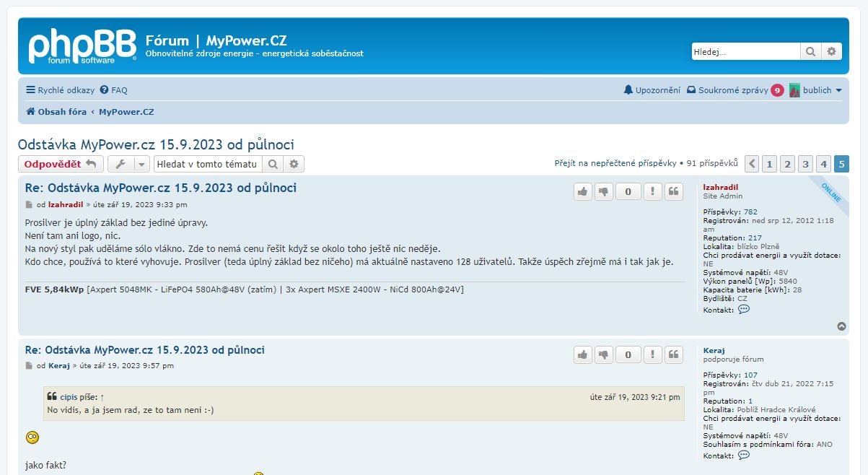
Task: Quote Keraj's post
Action: click(x=674, y=354)
